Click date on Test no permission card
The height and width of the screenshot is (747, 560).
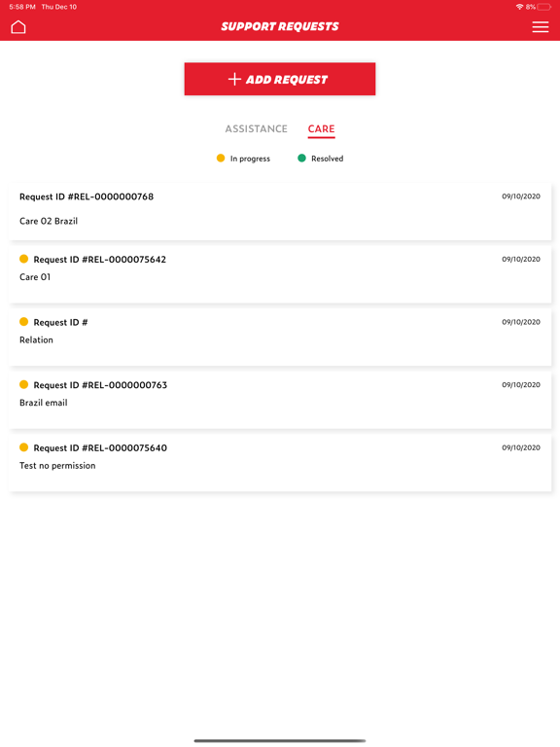521,447
